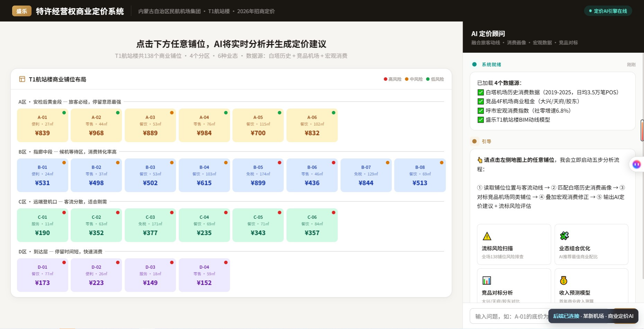Click the brown dot beside 引导
The height and width of the screenshot is (329, 644).
click(474, 141)
